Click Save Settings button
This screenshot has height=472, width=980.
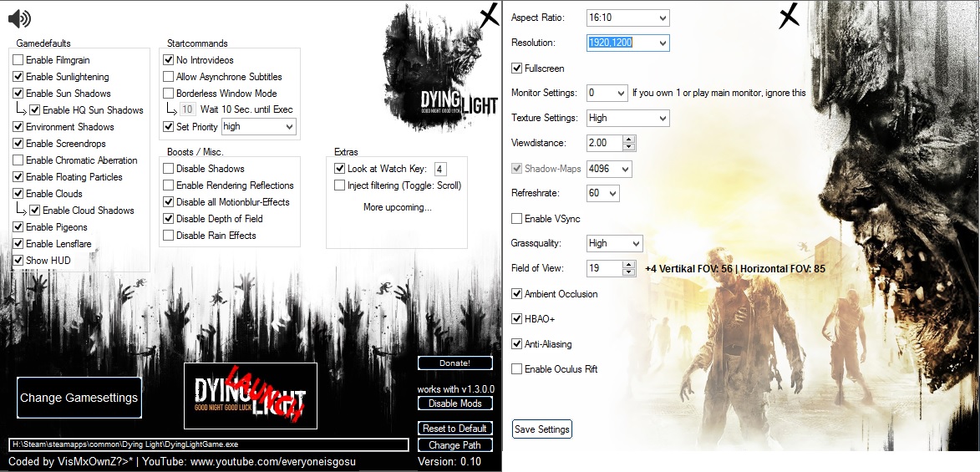coord(542,429)
